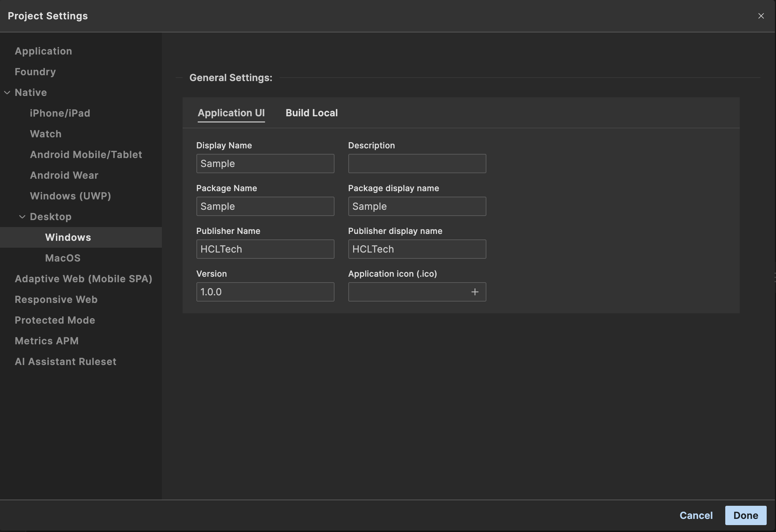Select AI Assistant Ruleset in sidebar
This screenshot has width=776, height=532.
pyautogui.click(x=66, y=362)
